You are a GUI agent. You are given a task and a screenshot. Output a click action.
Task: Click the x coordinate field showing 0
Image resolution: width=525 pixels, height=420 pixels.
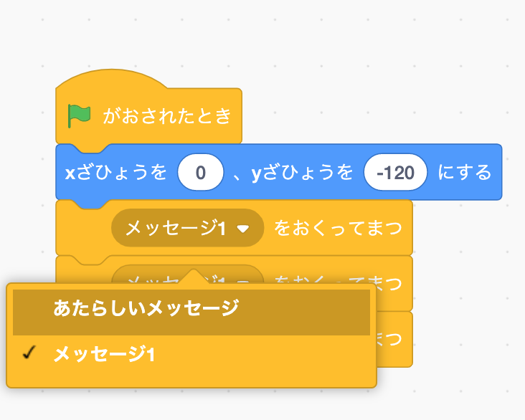pyautogui.click(x=201, y=172)
